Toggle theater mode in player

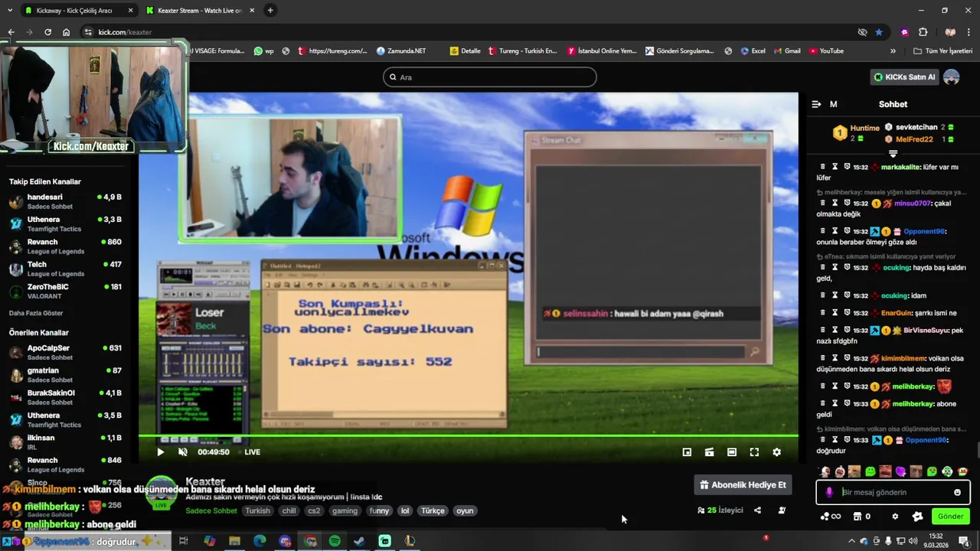(732, 452)
